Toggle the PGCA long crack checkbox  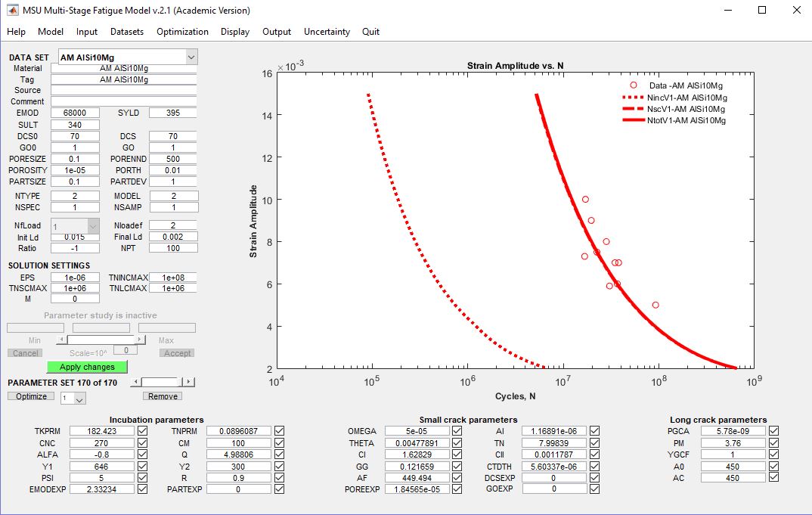click(773, 431)
